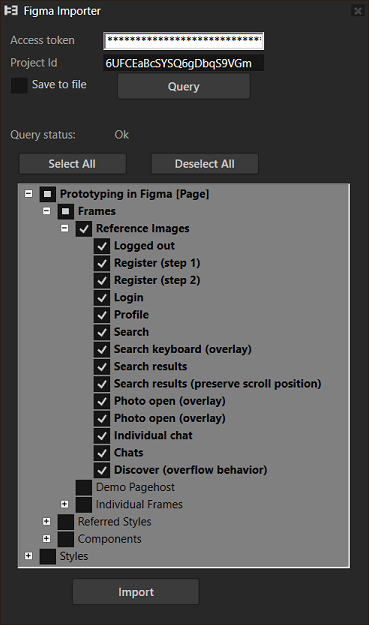
Task: Check the Styles checkbox
Action: [x=47, y=556]
